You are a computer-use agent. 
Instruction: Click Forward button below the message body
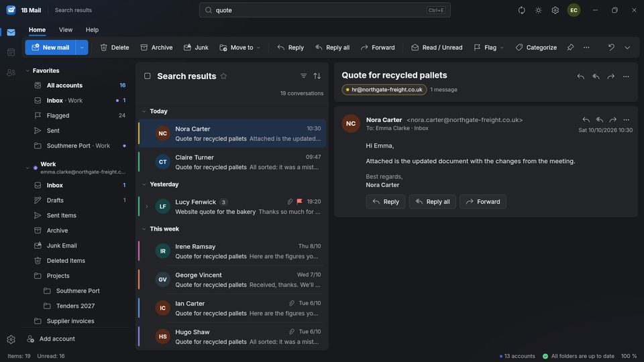click(x=483, y=202)
